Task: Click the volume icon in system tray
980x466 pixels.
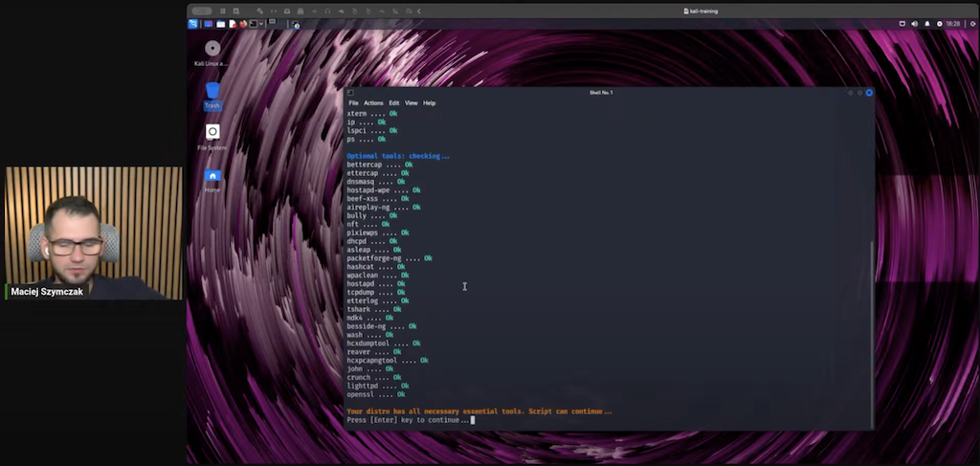Action: (x=914, y=24)
